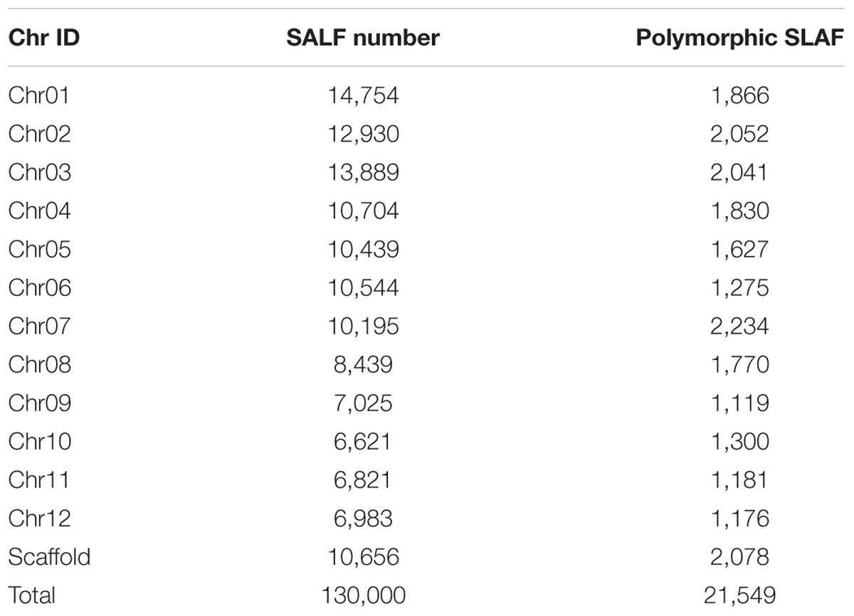Image resolution: width=854 pixels, height=616 pixels.
Task: Click the polymorphic value 1,300 for Chr10
Action: [740, 441]
